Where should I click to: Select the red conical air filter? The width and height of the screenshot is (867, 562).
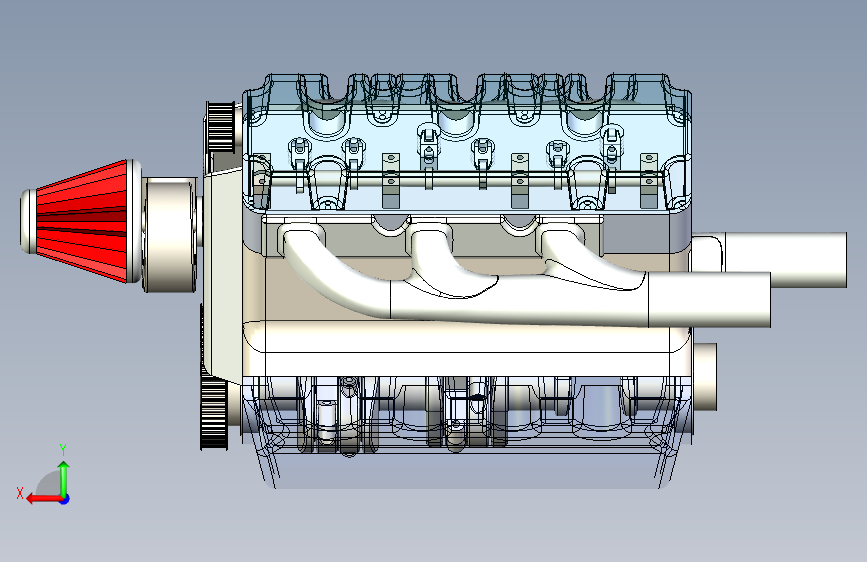(x=83, y=221)
